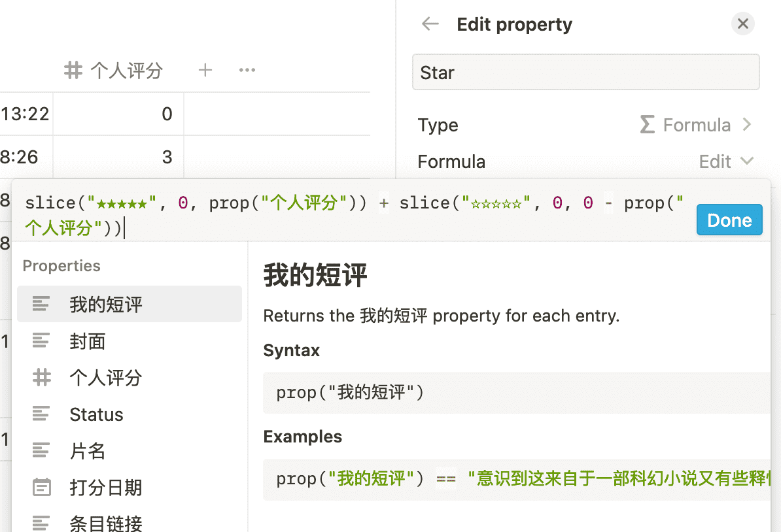Click the 个人评分 column header

click(x=126, y=70)
